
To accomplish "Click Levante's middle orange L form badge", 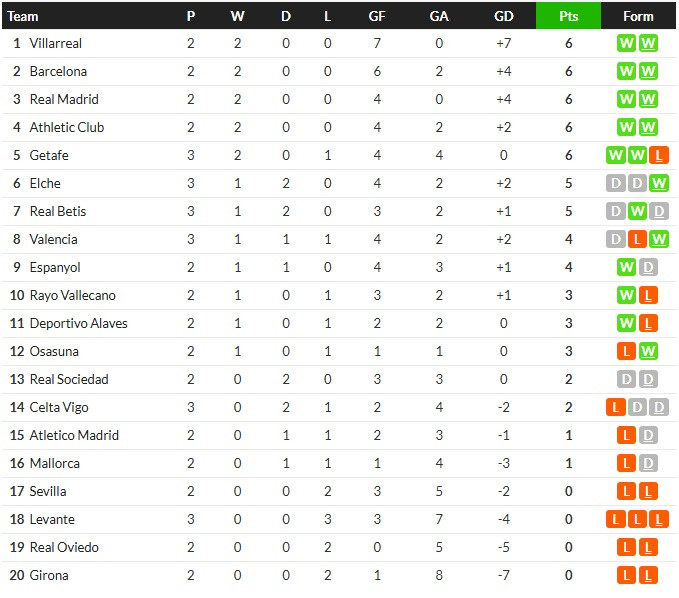I will tap(637, 519).
